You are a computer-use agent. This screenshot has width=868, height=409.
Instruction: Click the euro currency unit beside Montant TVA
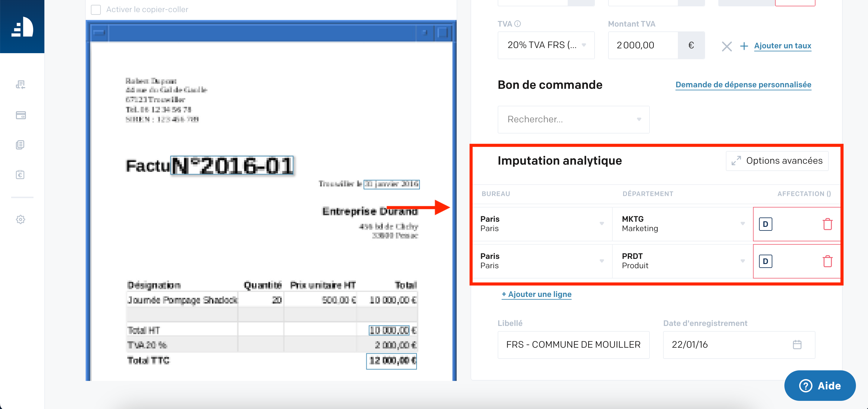pos(691,45)
